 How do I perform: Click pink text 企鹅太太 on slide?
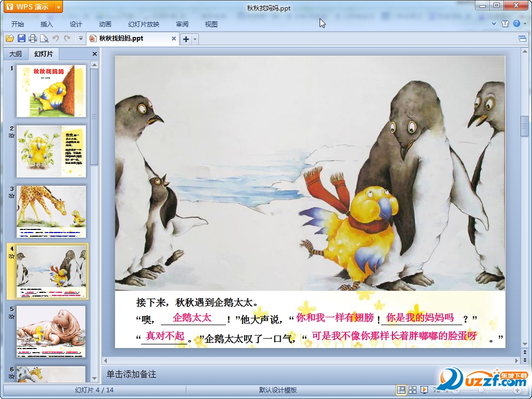pos(192,318)
